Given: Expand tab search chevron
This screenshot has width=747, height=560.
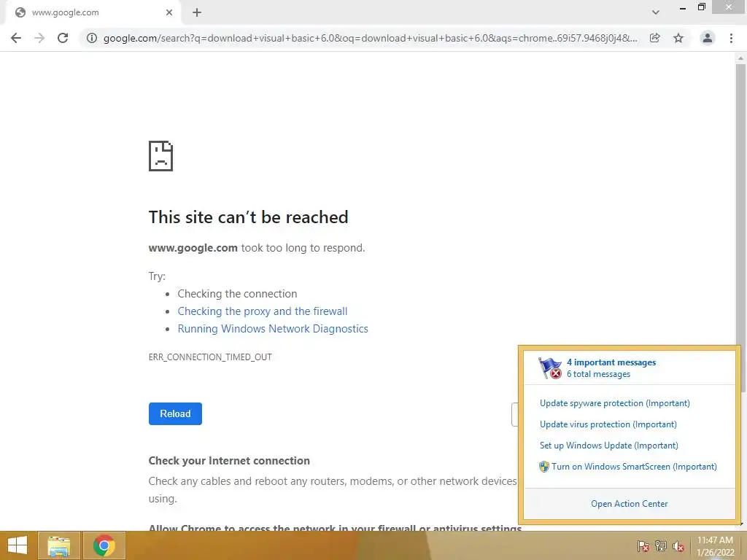Looking at the screenshot, I should (656, 12).
